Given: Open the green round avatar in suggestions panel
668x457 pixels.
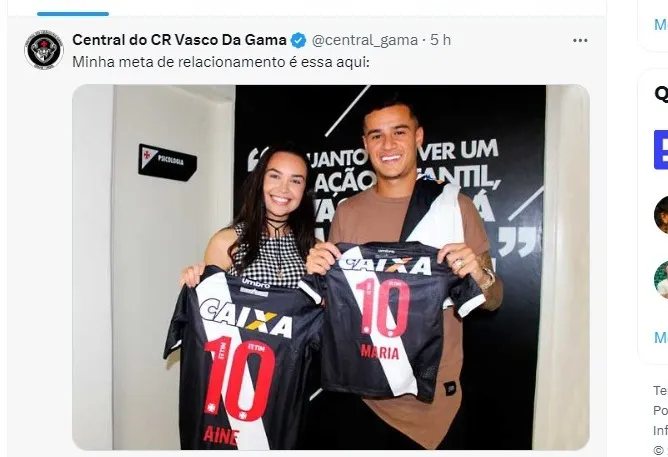Looking at the screenshot, I should (x=661, y=280).
